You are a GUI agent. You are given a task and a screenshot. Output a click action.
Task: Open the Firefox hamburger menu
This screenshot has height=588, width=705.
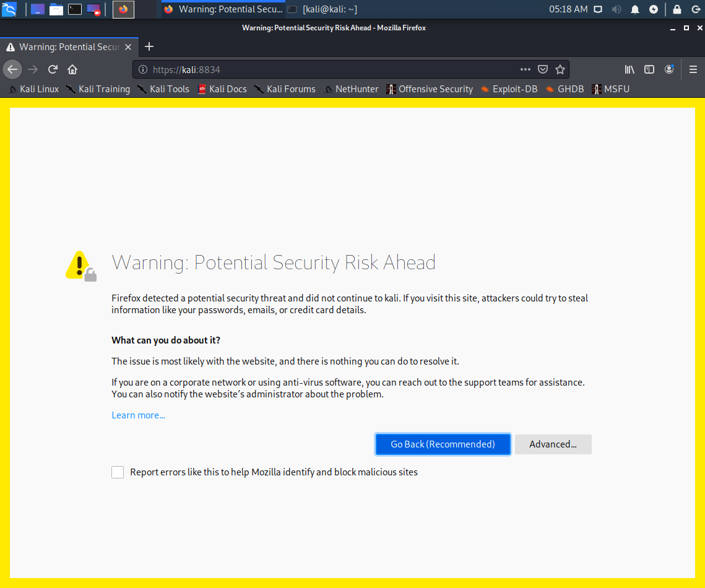pyautogui.click(x=693, y=69)
